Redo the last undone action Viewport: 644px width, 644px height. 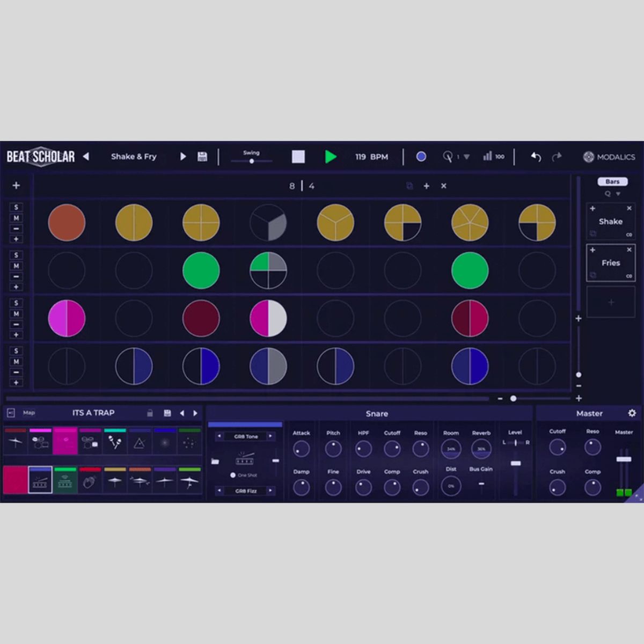click(557, 156)
